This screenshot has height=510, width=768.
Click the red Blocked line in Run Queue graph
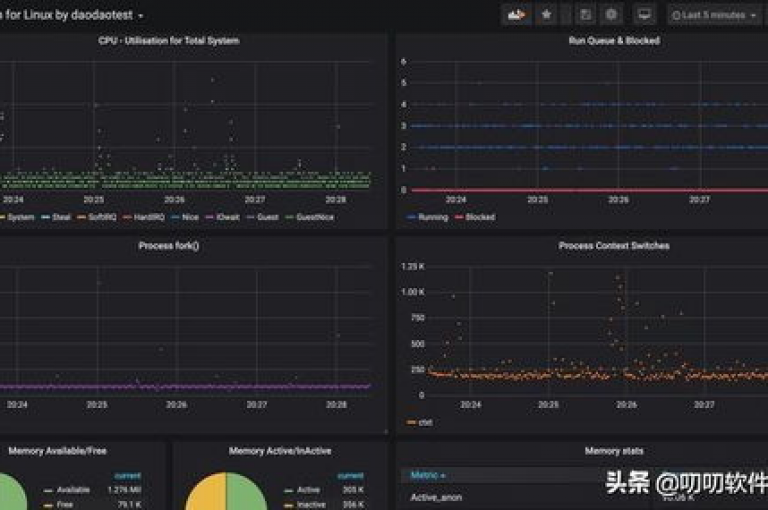pos(589,190)
